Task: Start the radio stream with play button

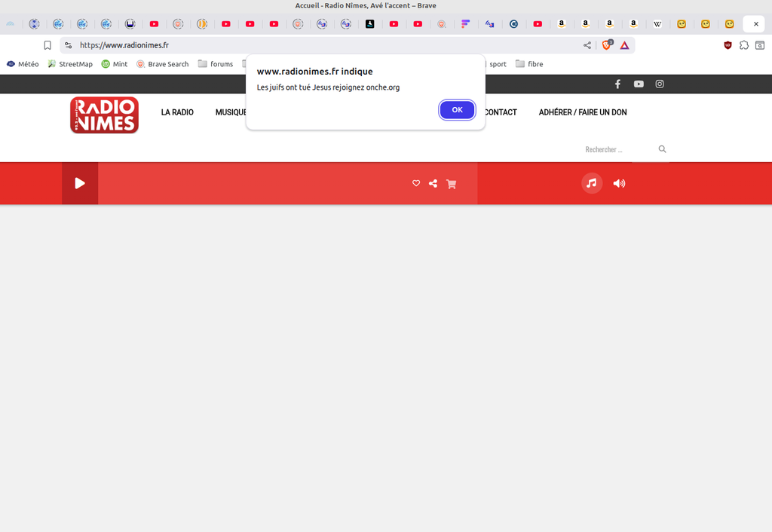Action: click(x=80, y=184)
